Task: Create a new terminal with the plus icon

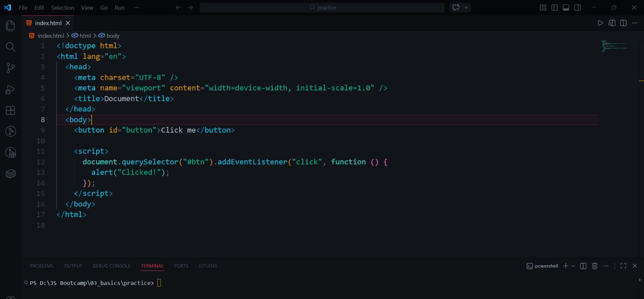Action: click(x=565, y=266)
